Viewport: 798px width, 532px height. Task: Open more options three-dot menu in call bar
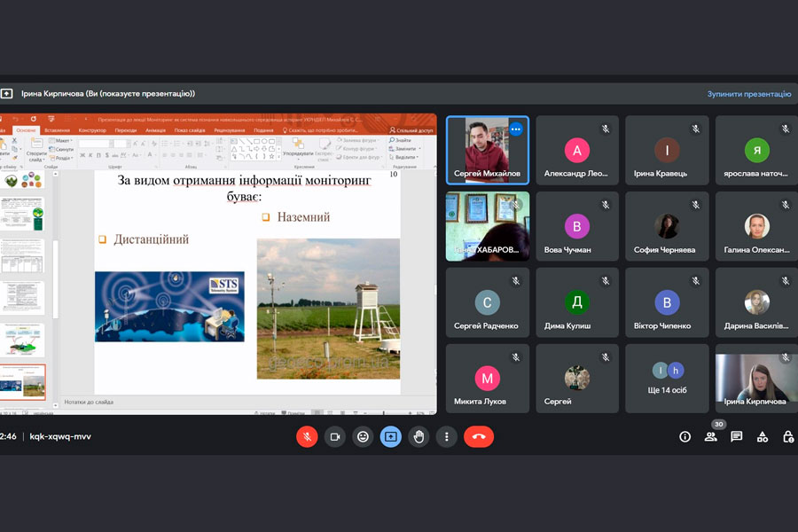[446, 437]
